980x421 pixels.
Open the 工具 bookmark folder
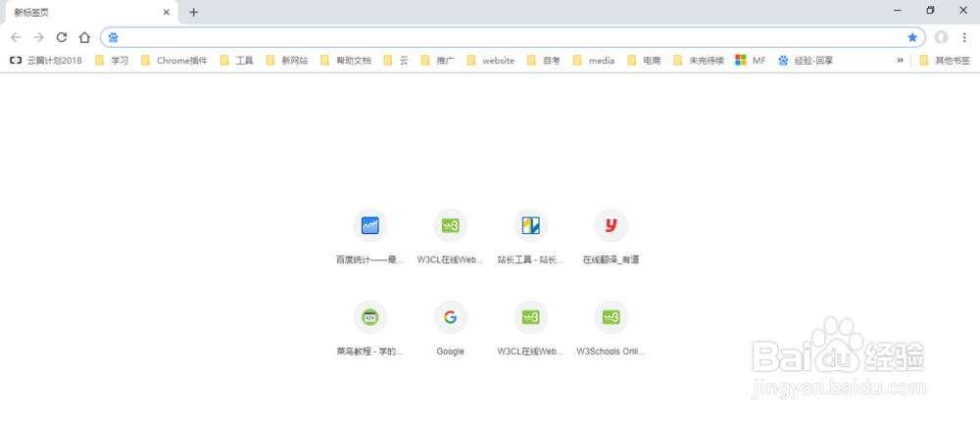coord(237,61)
